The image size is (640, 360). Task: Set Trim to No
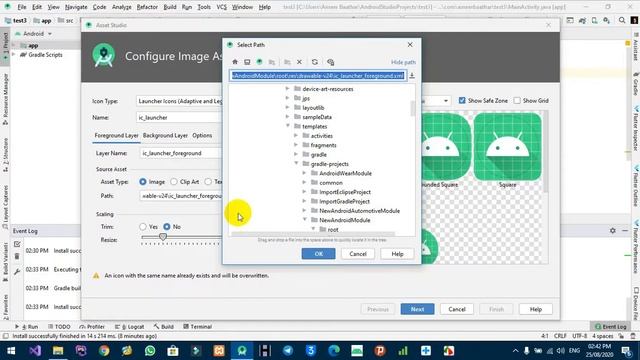[x=167, y=227]
